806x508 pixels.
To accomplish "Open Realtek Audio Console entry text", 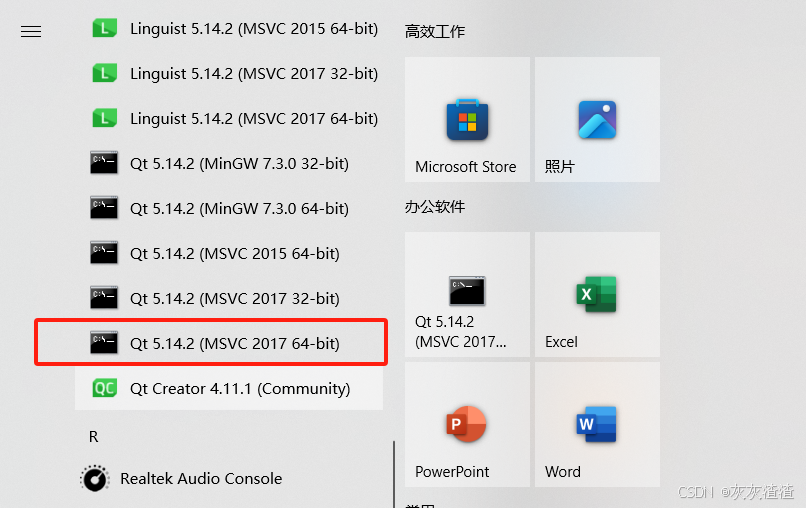I will [201, 479].
